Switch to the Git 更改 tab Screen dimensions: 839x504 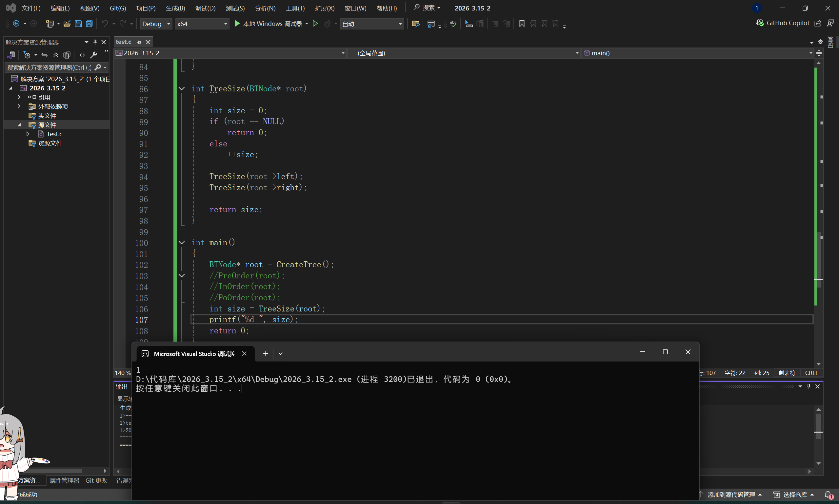coord(96,480)
